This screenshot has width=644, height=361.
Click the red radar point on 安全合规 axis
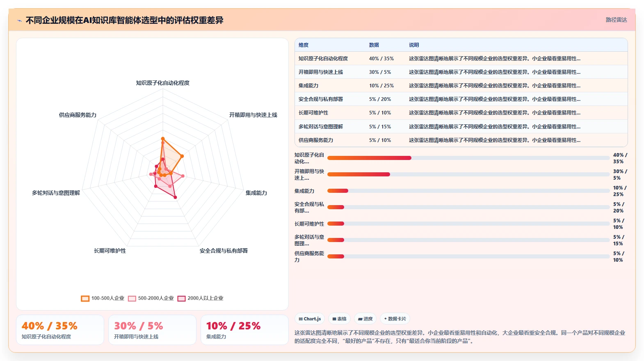175,197
